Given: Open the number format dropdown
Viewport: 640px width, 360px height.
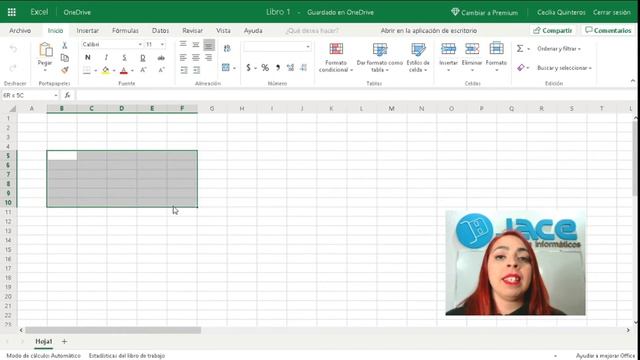Looking at the screenshot, I should pos(308,47).
